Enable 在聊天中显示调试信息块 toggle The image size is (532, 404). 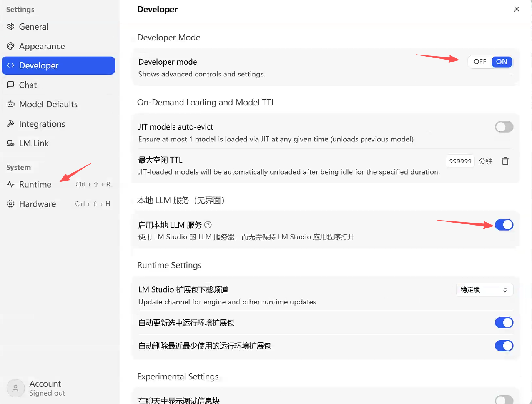coord(504,400)
